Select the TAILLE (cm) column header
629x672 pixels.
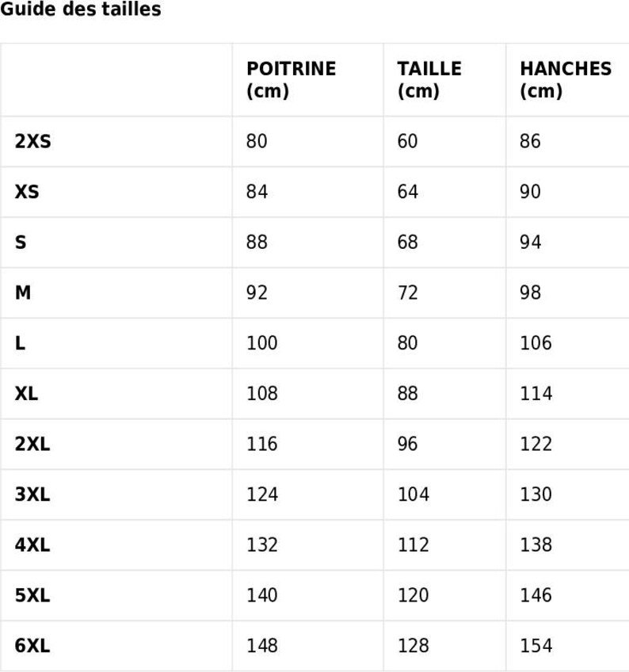429,80
